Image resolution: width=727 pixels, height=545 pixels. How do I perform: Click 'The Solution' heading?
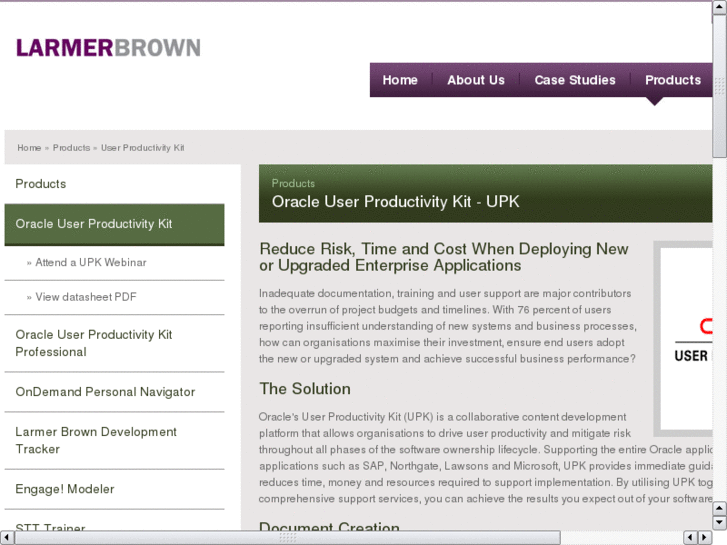click(305, 389)
